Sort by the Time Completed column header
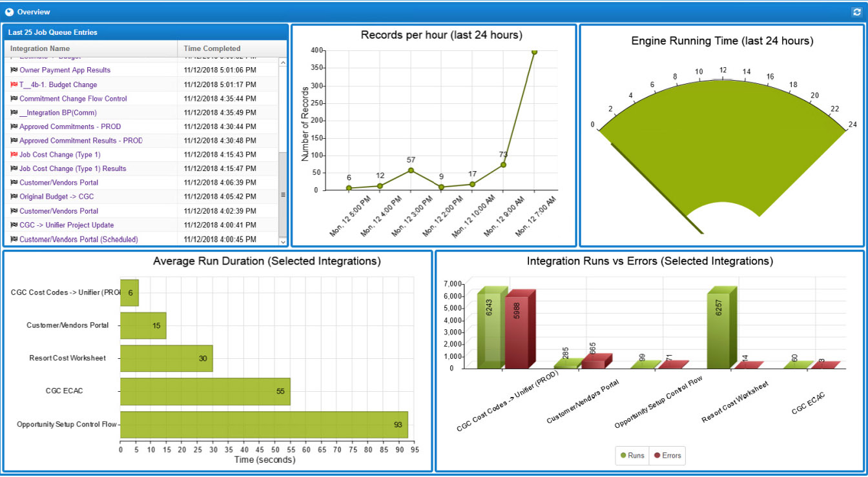This screenshot has width=868, height=477. [212, 48]
